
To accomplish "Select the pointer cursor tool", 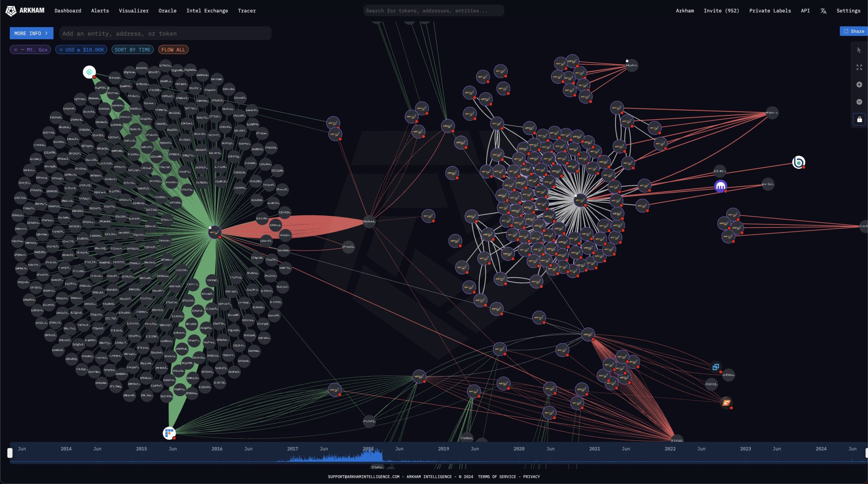I will click(859, 50).
